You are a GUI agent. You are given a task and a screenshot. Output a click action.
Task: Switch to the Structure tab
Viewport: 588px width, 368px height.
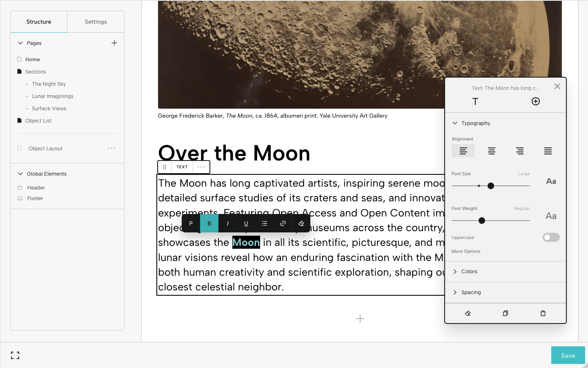(x=39, y=22)
